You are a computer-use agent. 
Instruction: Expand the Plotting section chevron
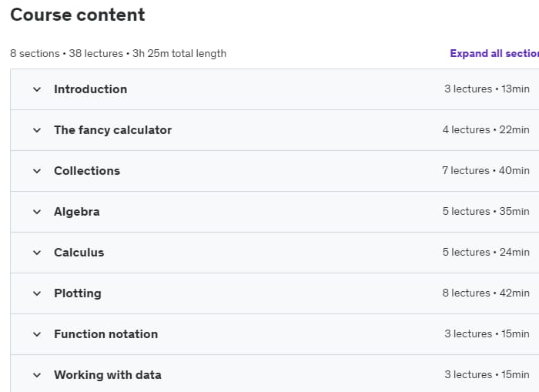tap(37, 293)
